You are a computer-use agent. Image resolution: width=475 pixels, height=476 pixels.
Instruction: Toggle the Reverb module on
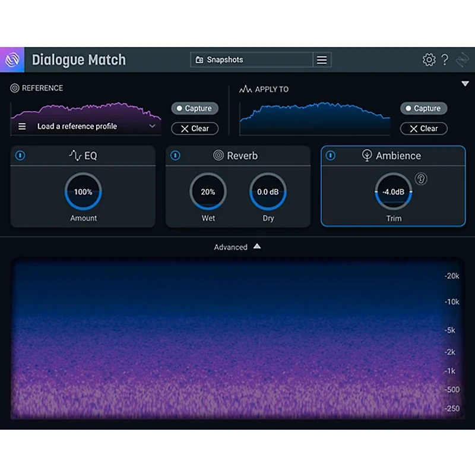[x=175, y=156]
